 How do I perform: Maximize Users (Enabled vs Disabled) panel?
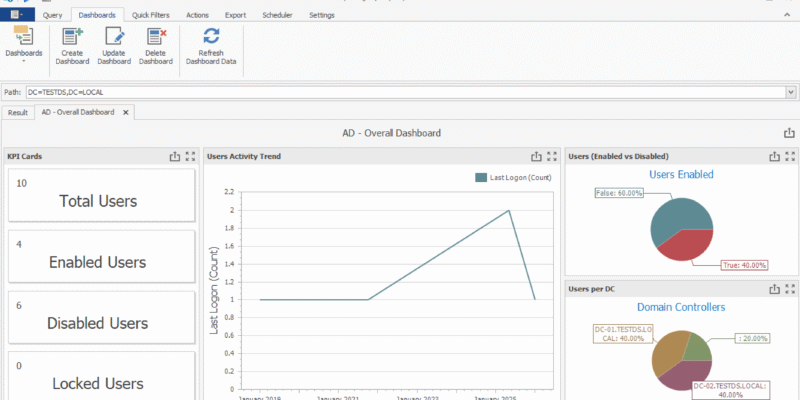pyautogui.click(x=790, y=157)
